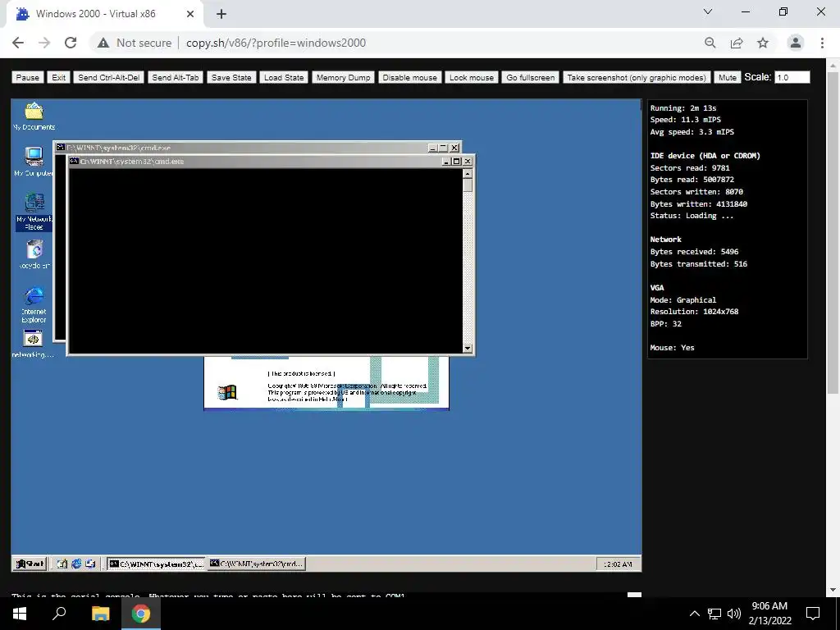The width and height of the screenshot is (840, 630).
Task: Open the Windows 2000 Start menu
Action: pos(30,564)
